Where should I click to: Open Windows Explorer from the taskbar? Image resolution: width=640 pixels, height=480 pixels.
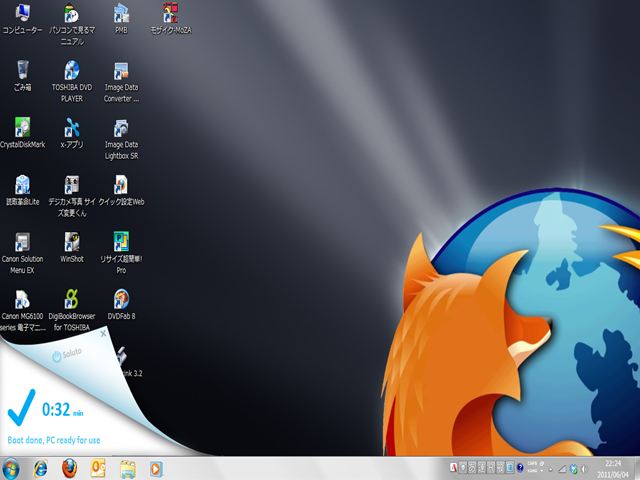pyautogui.click(x=127, y=469)
